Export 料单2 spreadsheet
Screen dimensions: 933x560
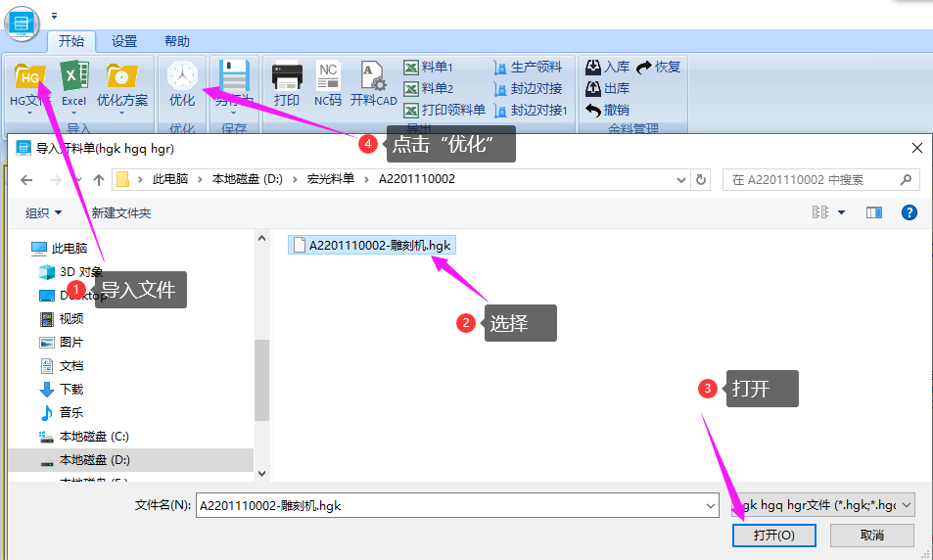(429, 89)
